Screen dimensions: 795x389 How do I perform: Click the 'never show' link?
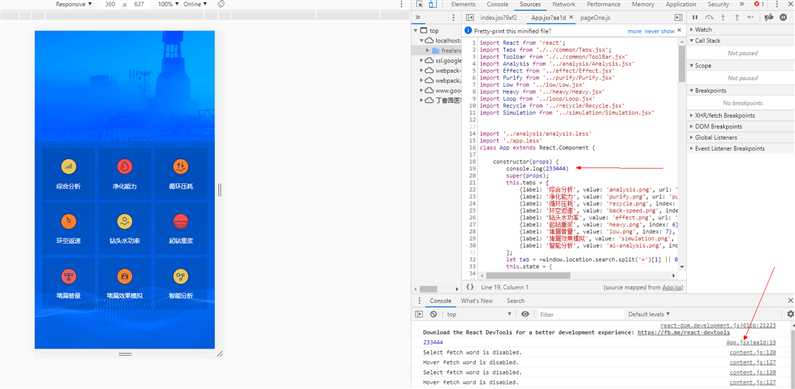coord(659,31)
